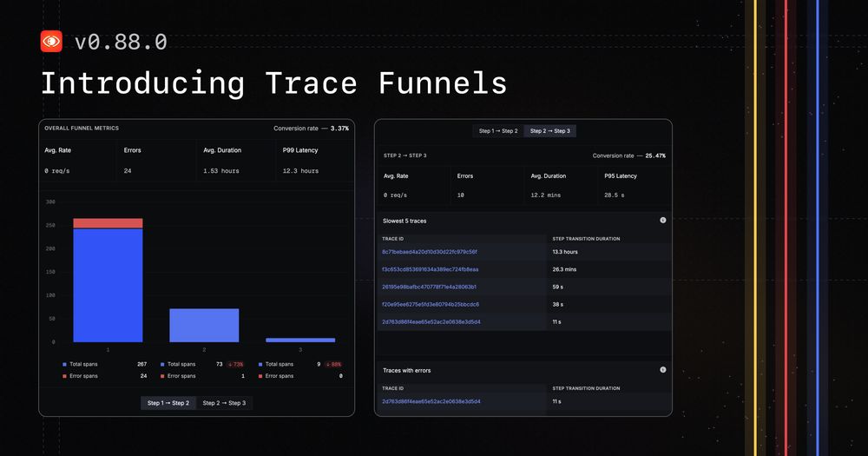
Task: Open trace 2d763d86 in Slowest 5 traces table
Action: point(431,322)
